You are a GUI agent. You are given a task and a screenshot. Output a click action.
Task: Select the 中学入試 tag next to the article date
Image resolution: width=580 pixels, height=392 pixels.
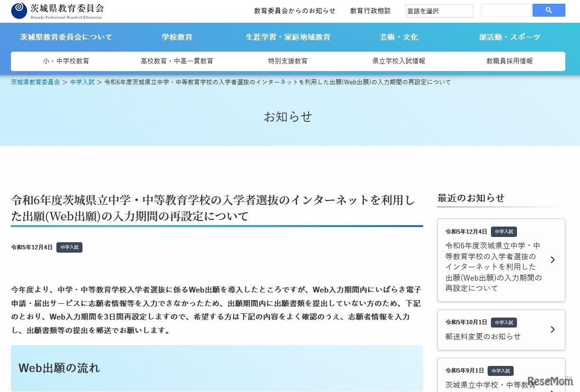click(69, 247)
